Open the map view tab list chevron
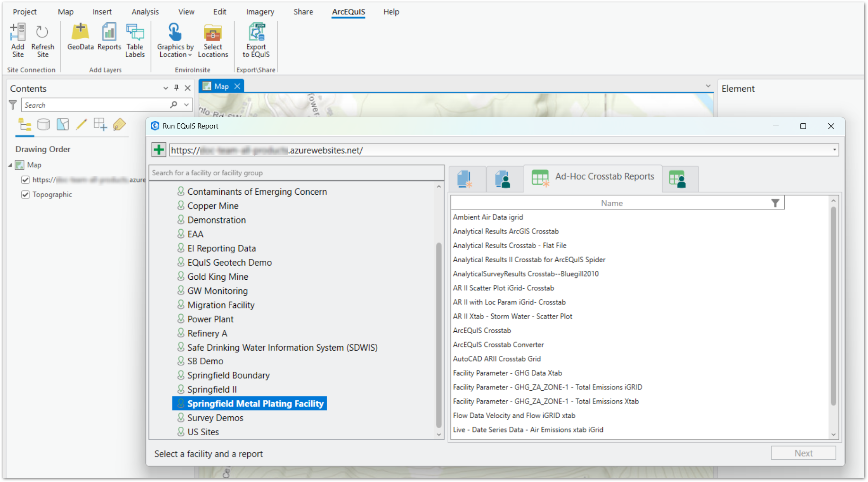The image size is (868, 482). (x=708, y=86)
